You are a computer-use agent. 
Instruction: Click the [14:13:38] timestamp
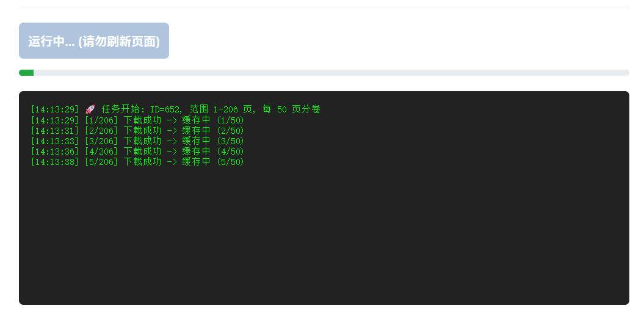[x=55, y=162]
